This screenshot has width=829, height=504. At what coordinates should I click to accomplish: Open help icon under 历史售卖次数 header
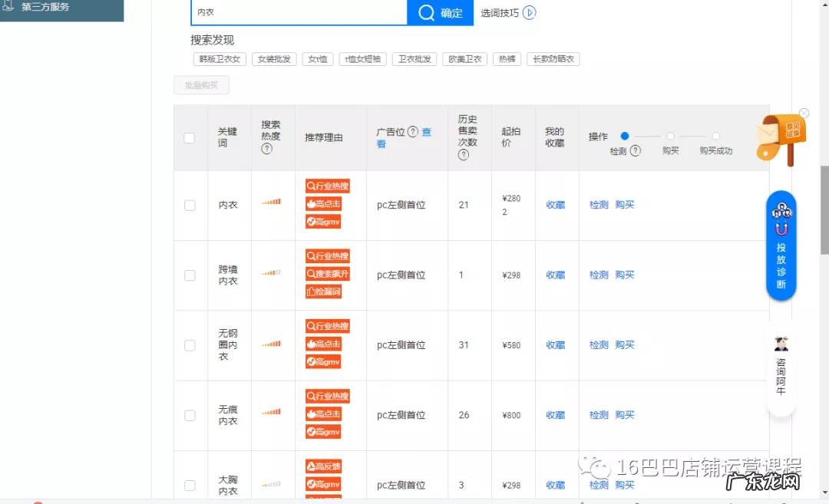click(x=464, y=155)
